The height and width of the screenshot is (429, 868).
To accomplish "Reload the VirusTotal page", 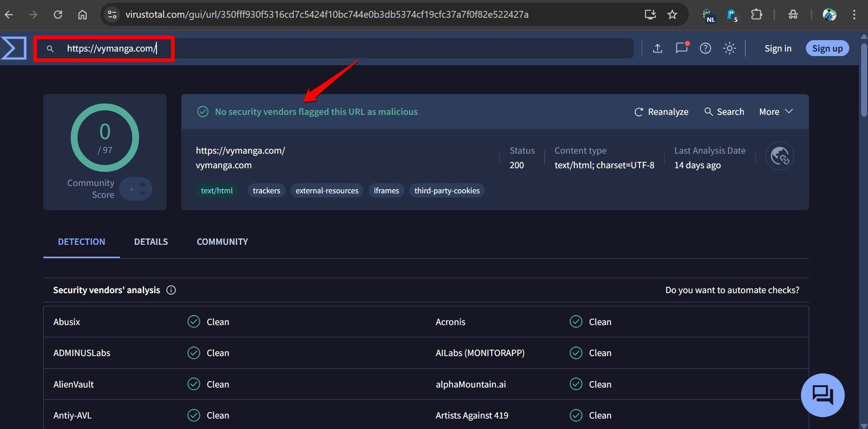I will coord(58,15).
